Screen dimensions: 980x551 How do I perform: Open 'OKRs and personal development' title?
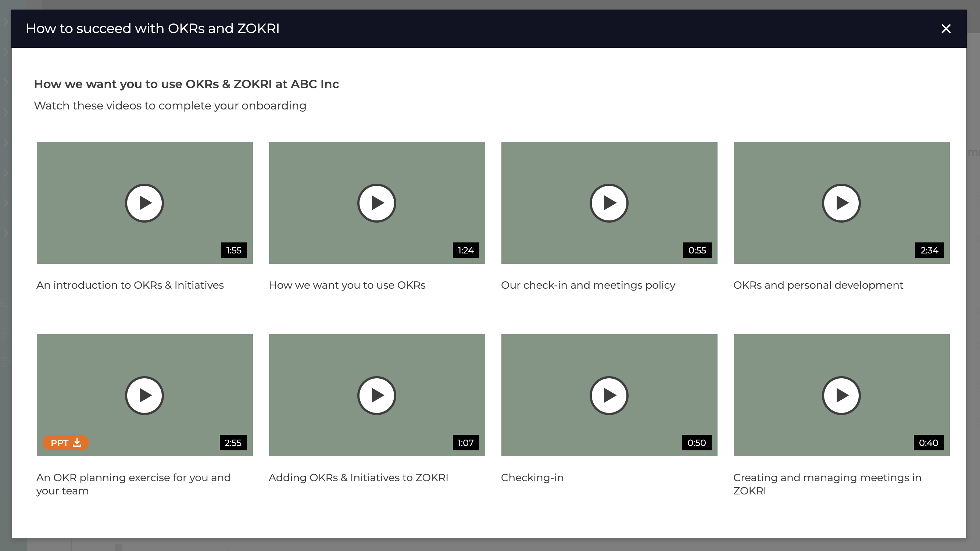(x=818, y=285)
